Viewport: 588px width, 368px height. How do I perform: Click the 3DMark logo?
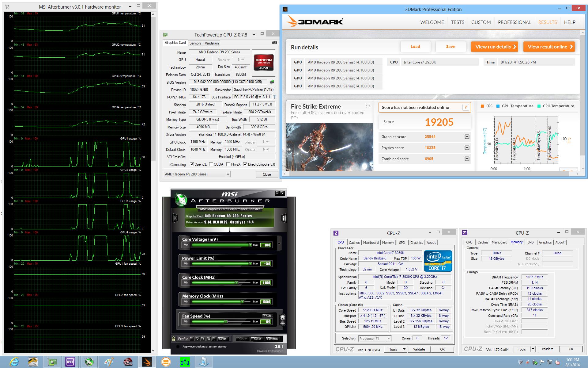pos(315,21)
